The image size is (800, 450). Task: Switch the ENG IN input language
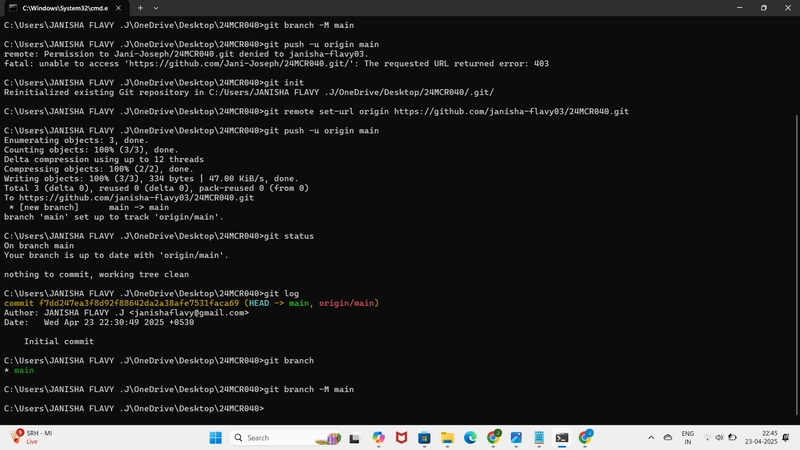point(688,438)
